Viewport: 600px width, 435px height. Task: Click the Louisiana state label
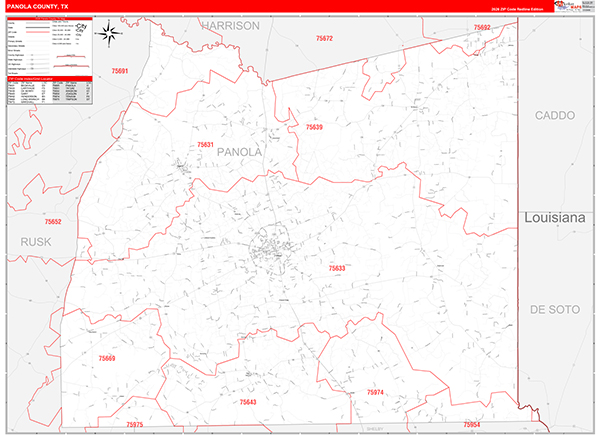(x=554, y=217)
